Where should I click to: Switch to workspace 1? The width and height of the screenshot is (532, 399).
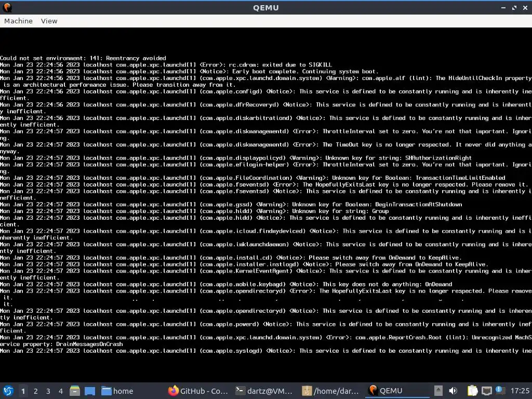(23, 391)
